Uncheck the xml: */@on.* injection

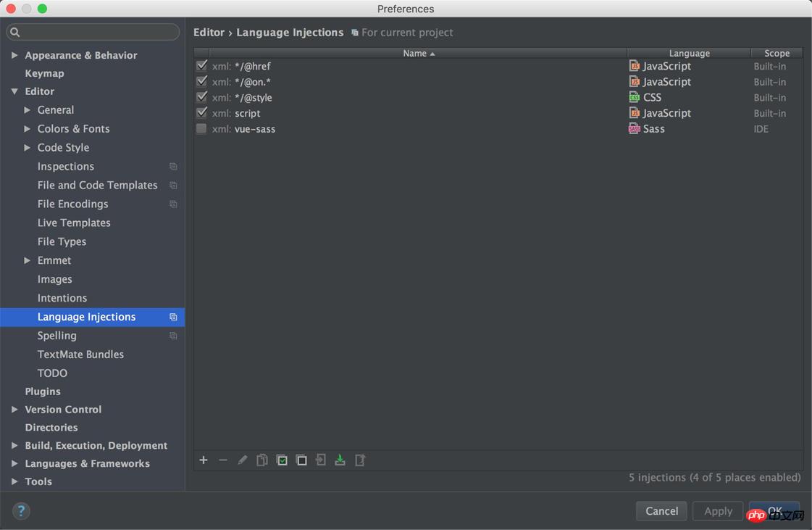(x=202, y=81)
